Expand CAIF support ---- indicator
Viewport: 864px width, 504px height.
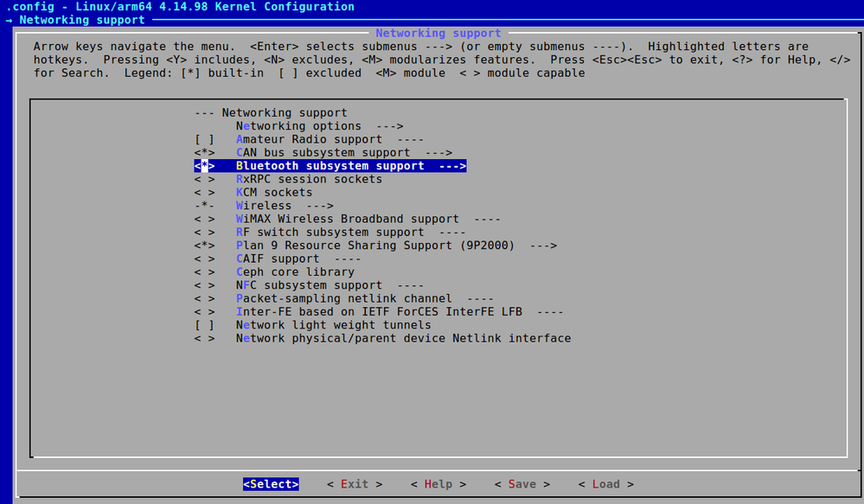pos(348,258)
